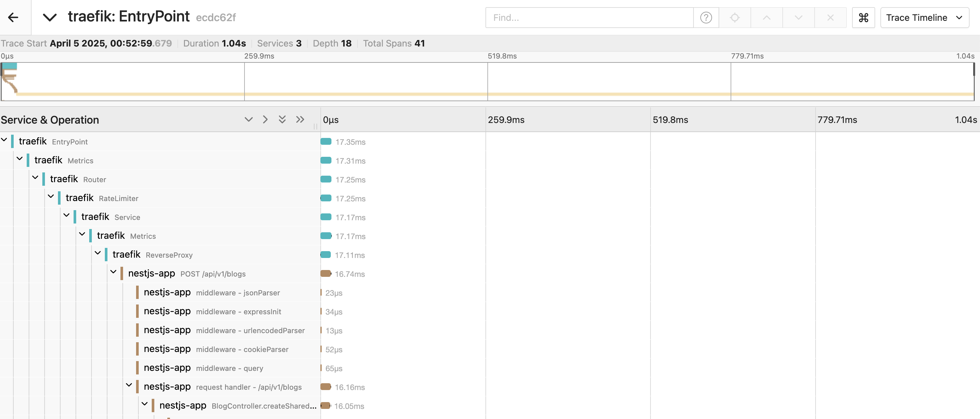This screenshot has width=980, height=419.
Task: Click the locate crosshair icon
Action: tap(735, 18)
